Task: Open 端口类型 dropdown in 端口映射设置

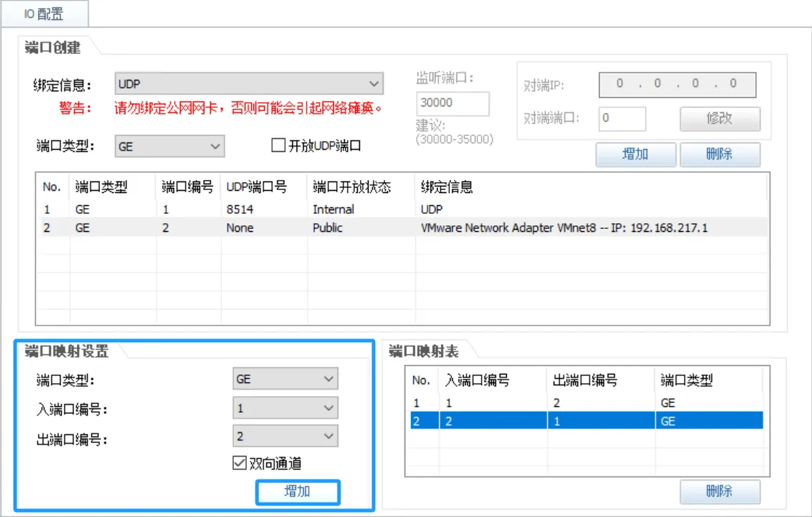Action: coord(285,379)
